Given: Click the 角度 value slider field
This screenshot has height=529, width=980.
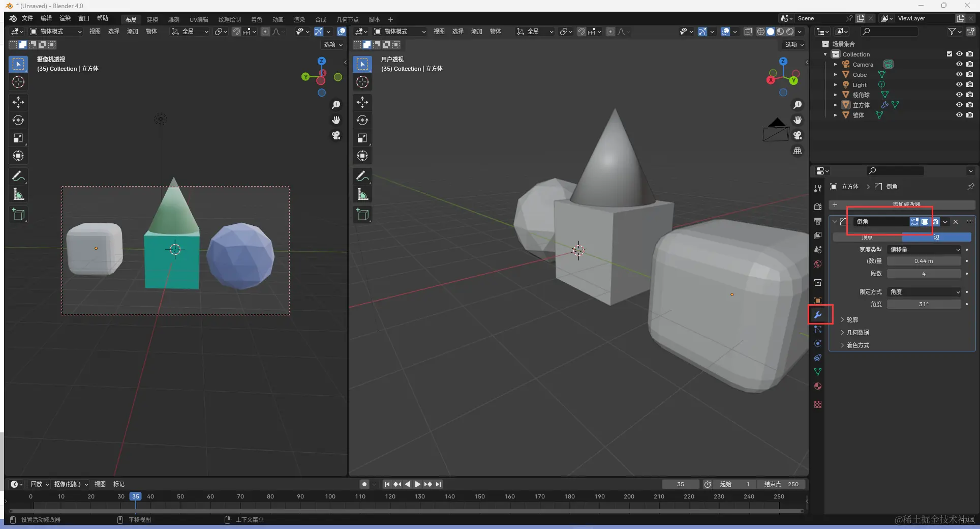Looking at the screenshot, I should click(924, 304).
